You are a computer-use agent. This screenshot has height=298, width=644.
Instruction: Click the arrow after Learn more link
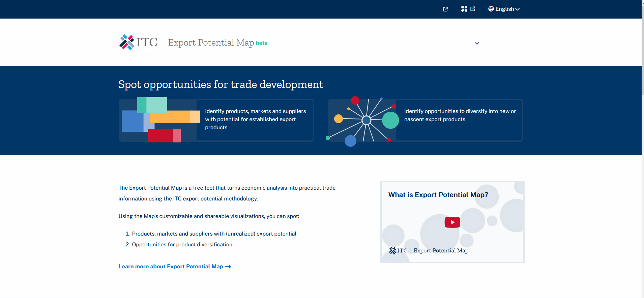click(228, 267)
